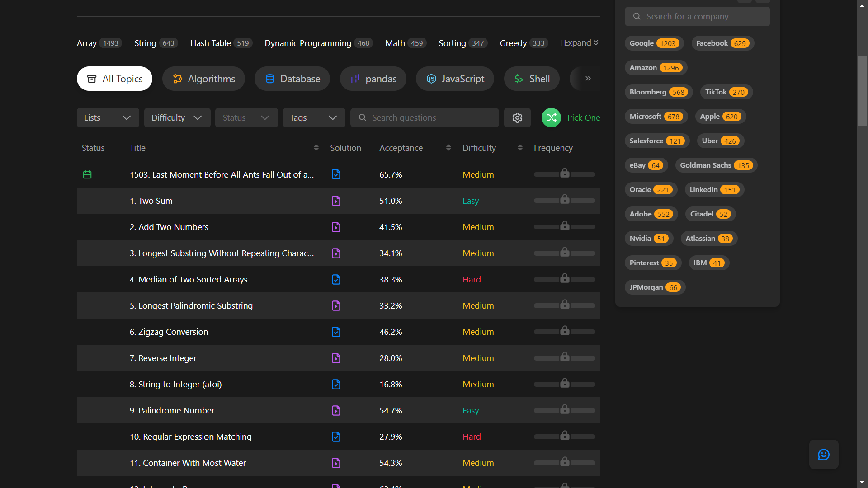
Task: Expand the topic tags list
Action: click(x=581, y=43)
